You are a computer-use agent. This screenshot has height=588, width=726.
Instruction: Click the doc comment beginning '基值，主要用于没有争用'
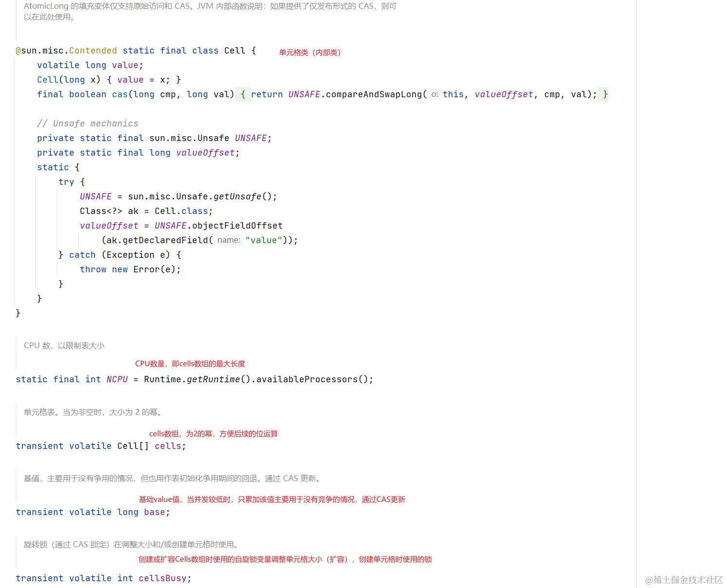(173, 479)
